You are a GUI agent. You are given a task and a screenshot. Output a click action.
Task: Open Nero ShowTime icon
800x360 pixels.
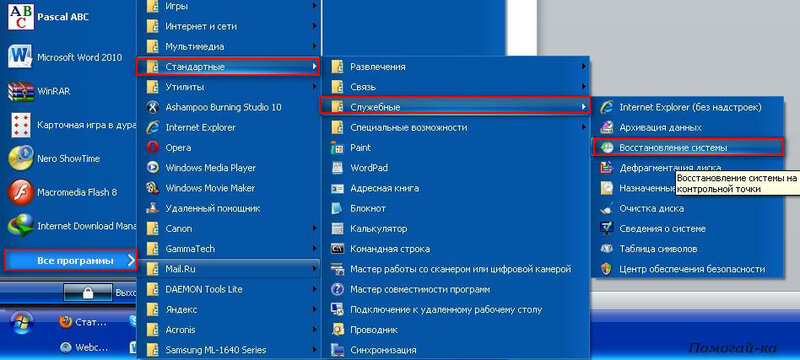20,159
